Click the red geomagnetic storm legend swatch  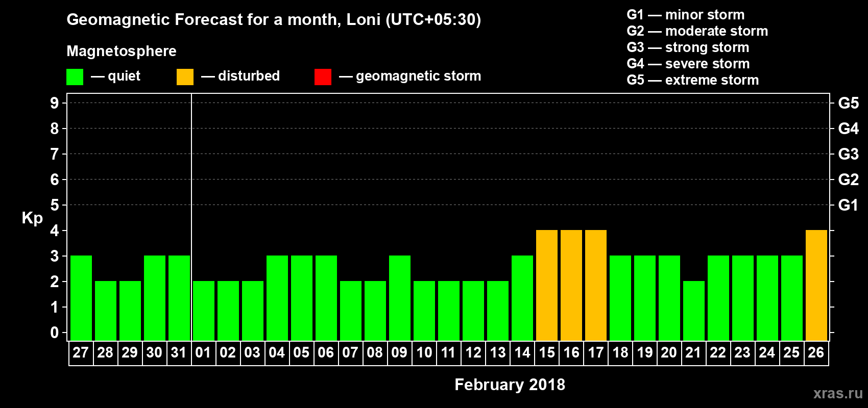tap(323, 77)
